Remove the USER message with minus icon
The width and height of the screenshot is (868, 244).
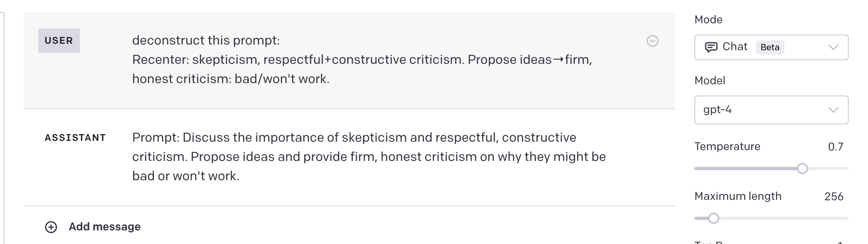(x=652, y=41)
